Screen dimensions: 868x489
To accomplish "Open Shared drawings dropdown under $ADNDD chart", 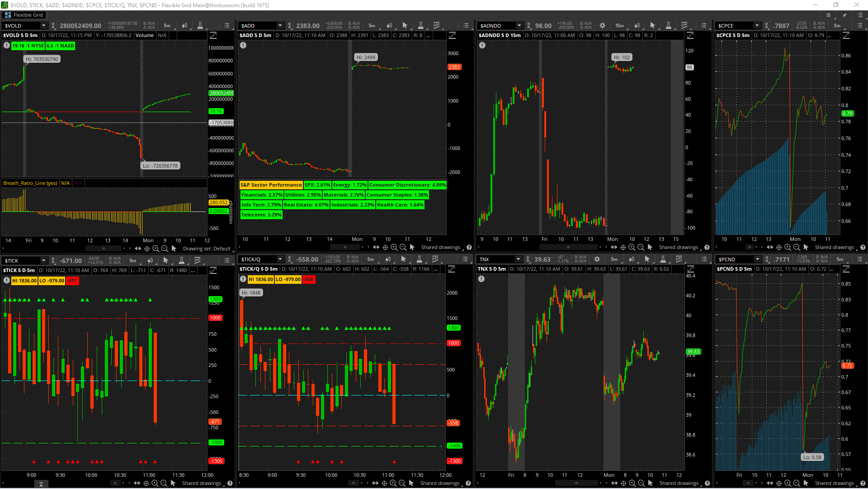I will click(679, 247).
